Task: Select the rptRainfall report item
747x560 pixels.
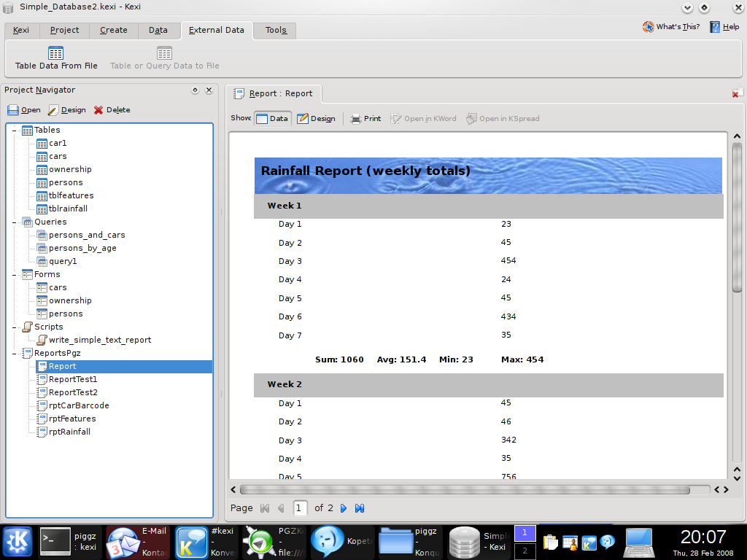Action: [69, 432]
